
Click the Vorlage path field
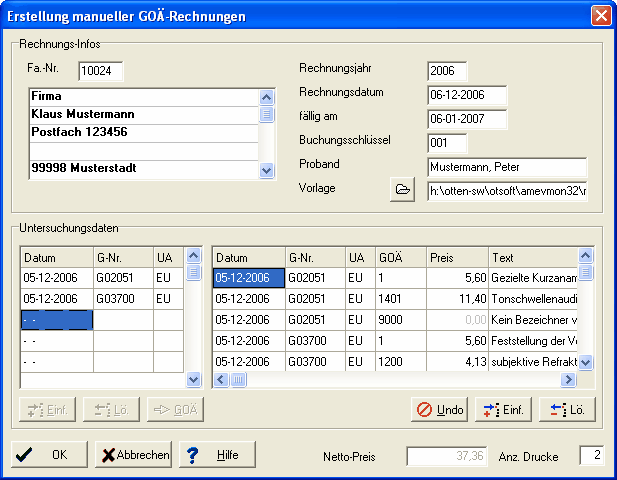507,191
